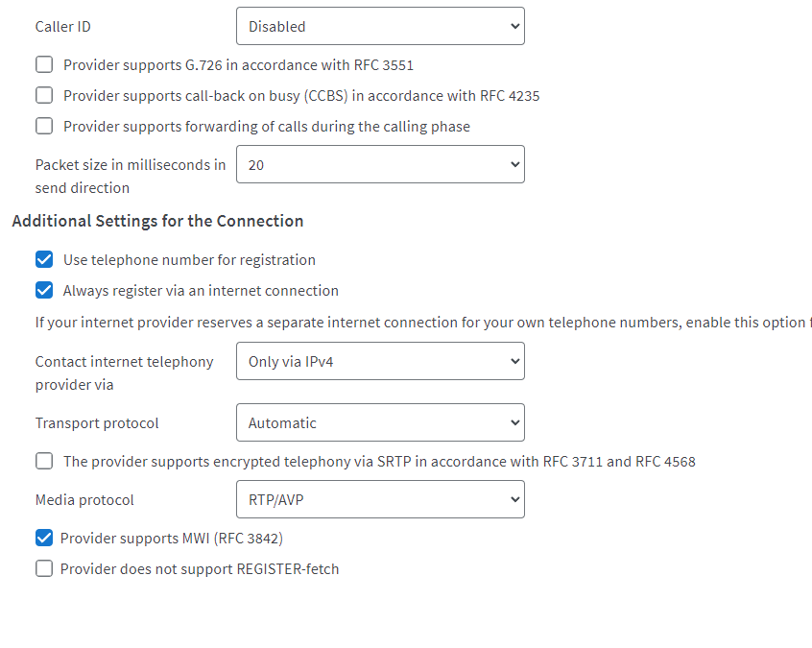Screen dimensions: 812x648
Task: Click the Caller ID dropdown arrow
Action: coord(514,27)
